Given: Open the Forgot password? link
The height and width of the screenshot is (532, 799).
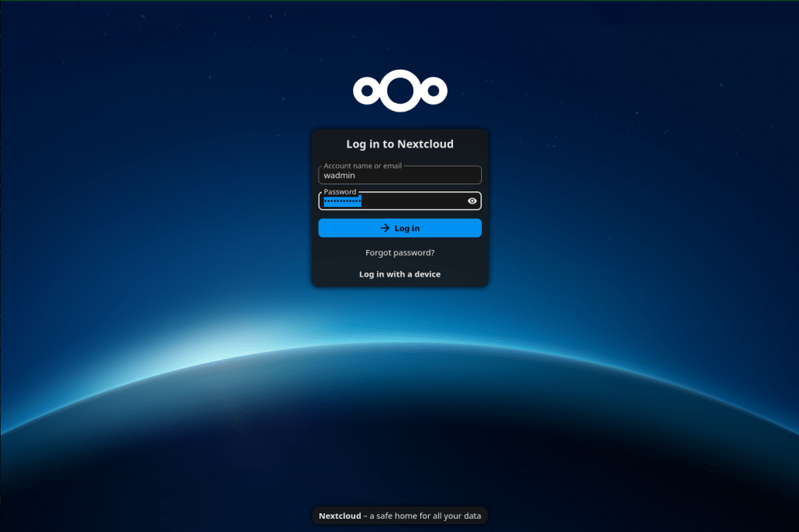Looking at the screenshot, I should point(400,252).
